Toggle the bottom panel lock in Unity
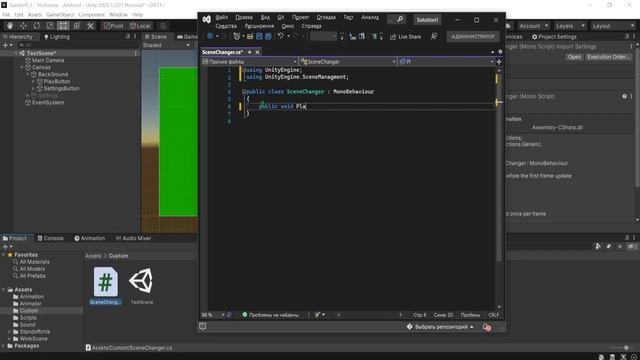 [x=627, y=238]
